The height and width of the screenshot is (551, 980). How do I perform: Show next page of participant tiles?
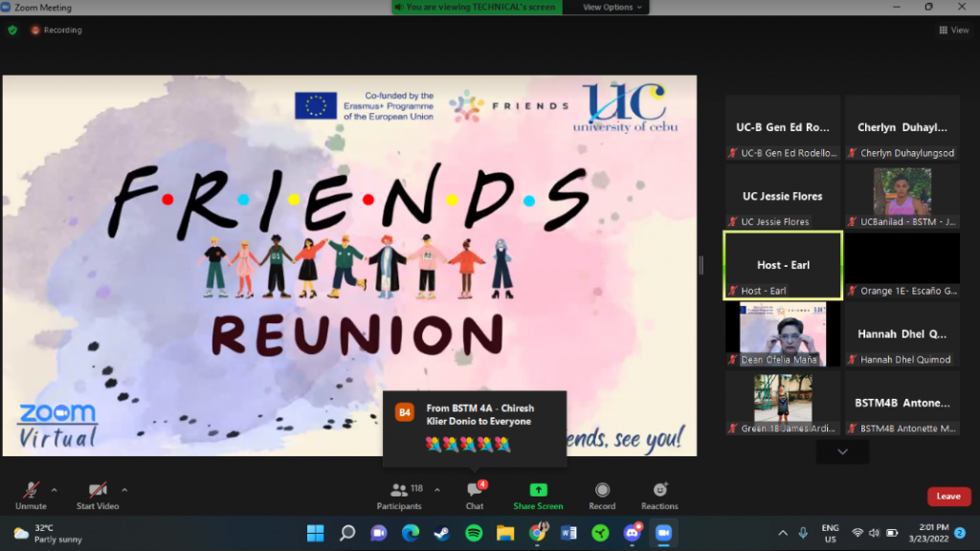(842, 452)
